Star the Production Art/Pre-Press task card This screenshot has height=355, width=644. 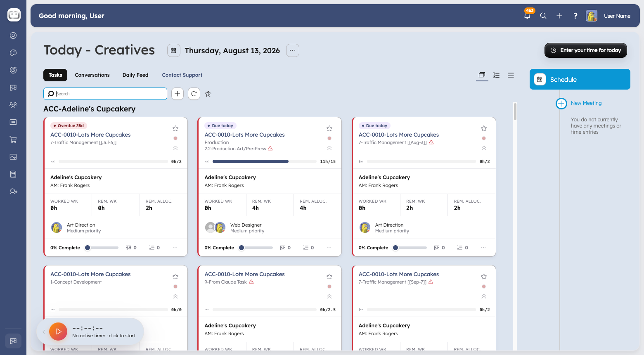329,128
